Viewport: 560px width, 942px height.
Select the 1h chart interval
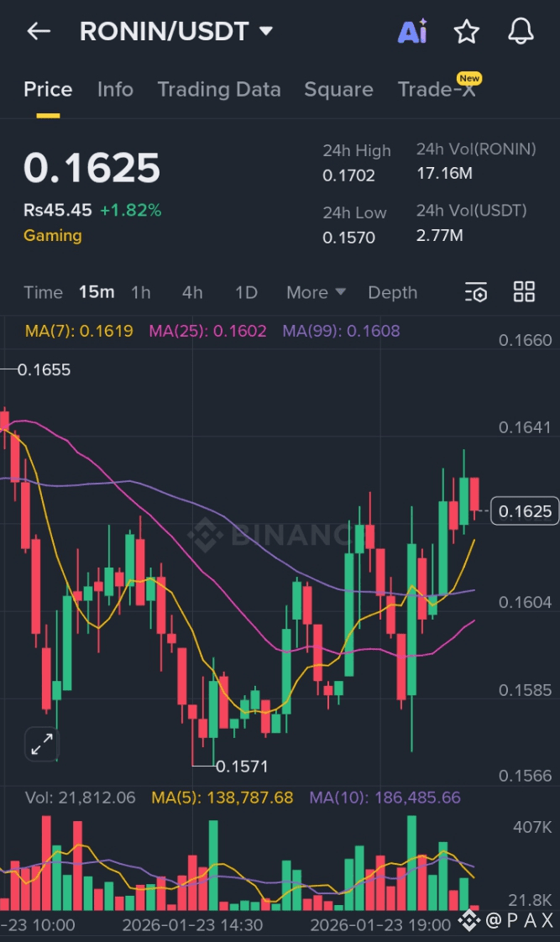pos(140,292)
